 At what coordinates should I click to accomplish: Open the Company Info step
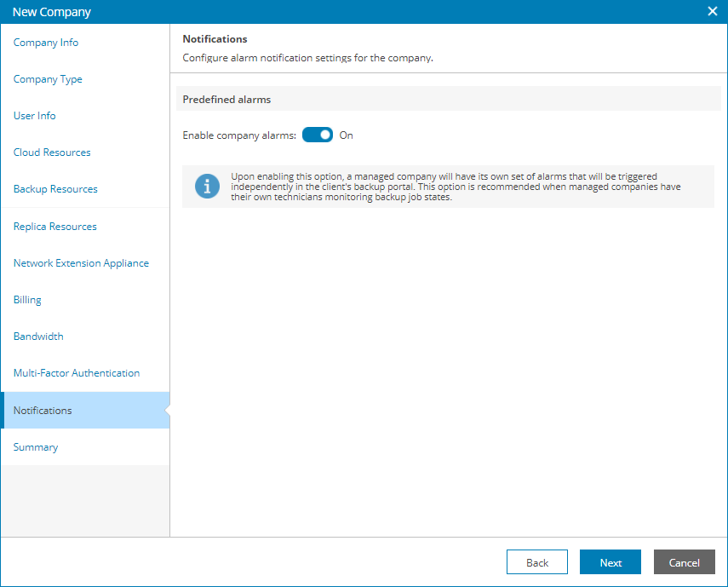[46, 43]
